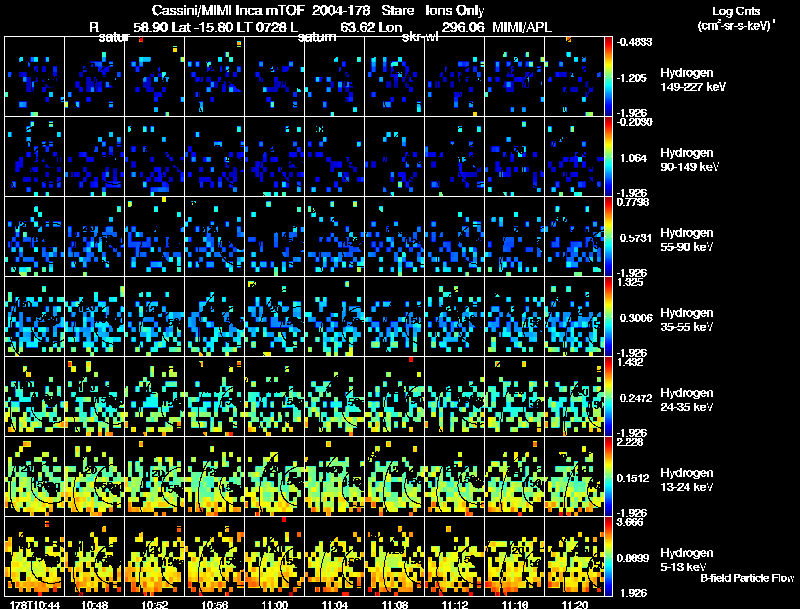
Task: Open the 55-90 keV image panel at 11:16
Action: point(515,237)
